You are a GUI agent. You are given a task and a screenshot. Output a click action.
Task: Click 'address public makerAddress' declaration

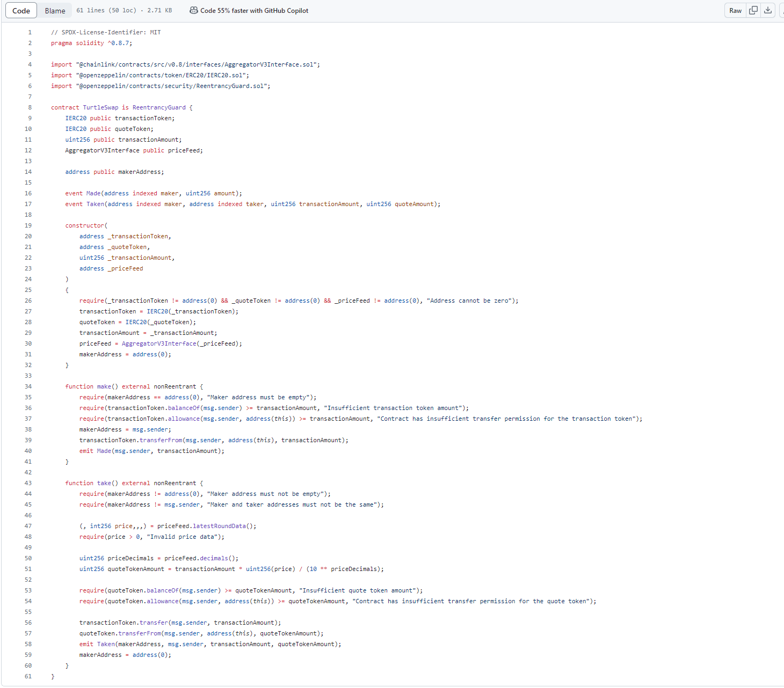click(x=114, y=172)
